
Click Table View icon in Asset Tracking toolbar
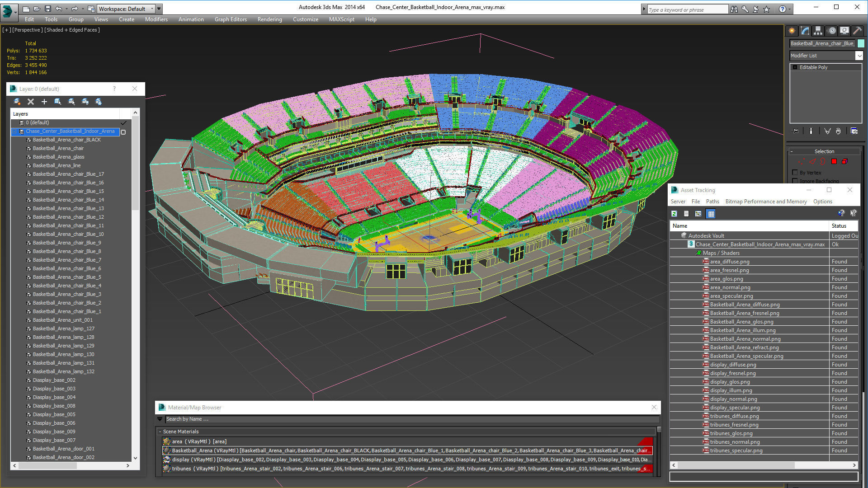(x=711, y=214)
